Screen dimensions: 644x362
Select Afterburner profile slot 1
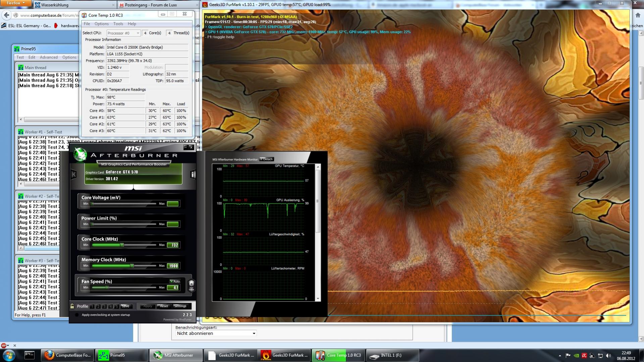(x=92, y=306)
